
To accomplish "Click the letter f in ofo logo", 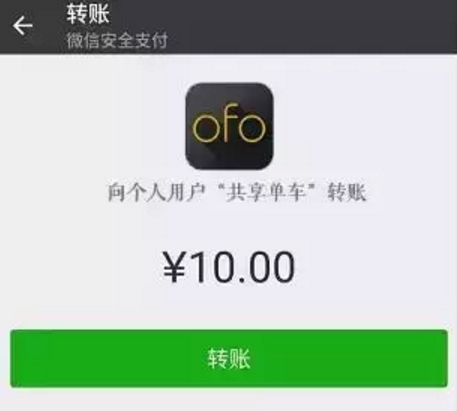I will [228, 122].
